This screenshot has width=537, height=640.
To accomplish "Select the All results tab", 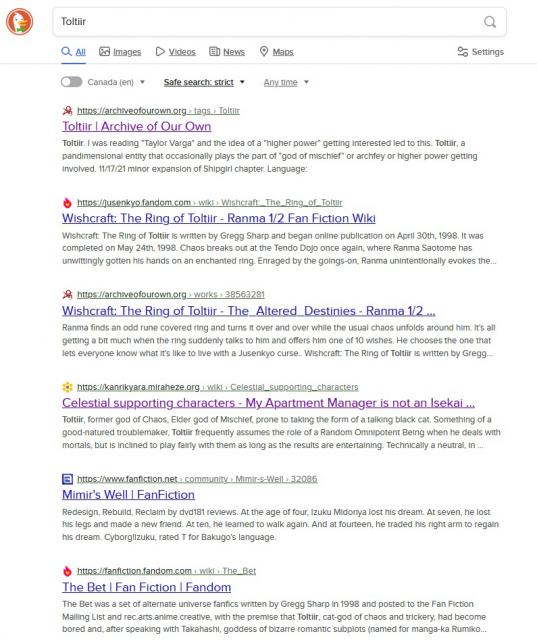I will coord(73,52).
